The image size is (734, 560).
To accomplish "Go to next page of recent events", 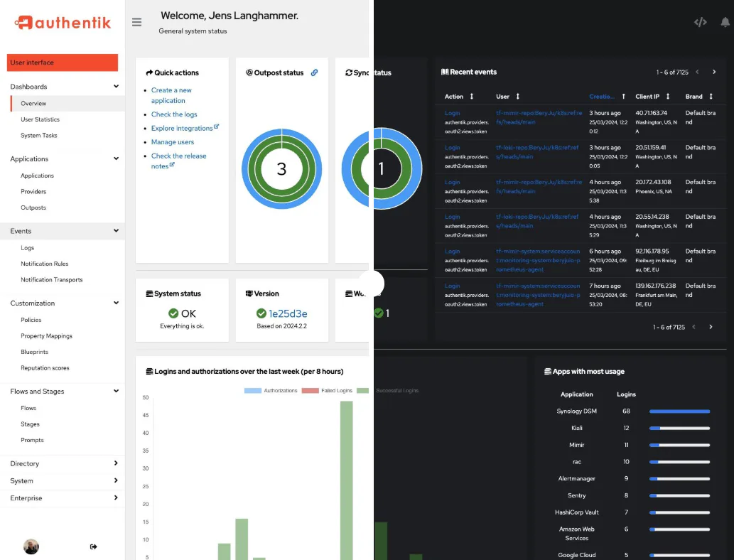I will click(x=714, y=72).
